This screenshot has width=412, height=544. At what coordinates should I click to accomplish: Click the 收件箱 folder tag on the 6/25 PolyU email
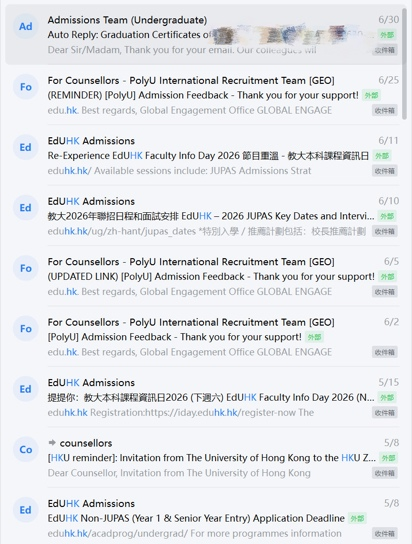[x=385, y=110]
